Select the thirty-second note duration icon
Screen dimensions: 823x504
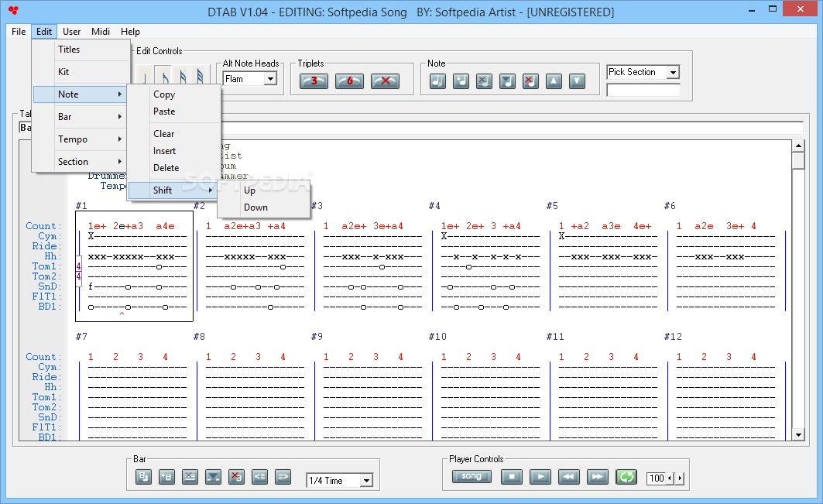point(200,76)
